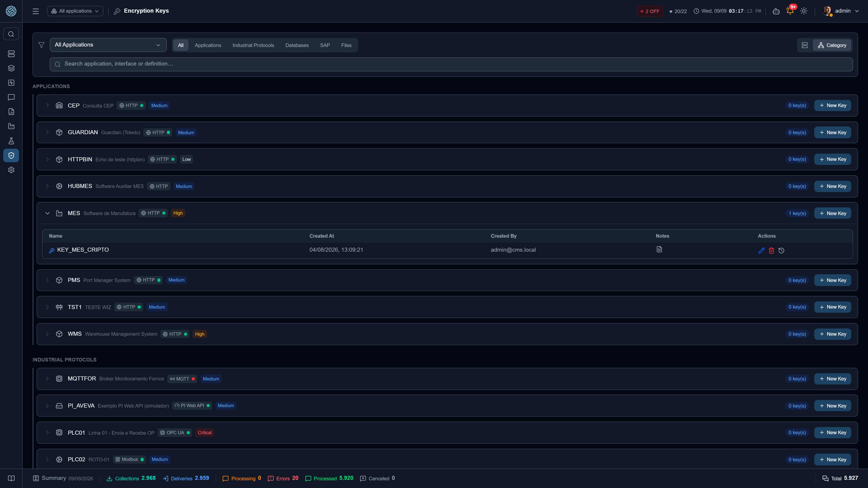Toggle light theme sun icon
Image resolution: width=868 pixels, height=488 pixels.
pyautogui.click(x=804, y=11)
